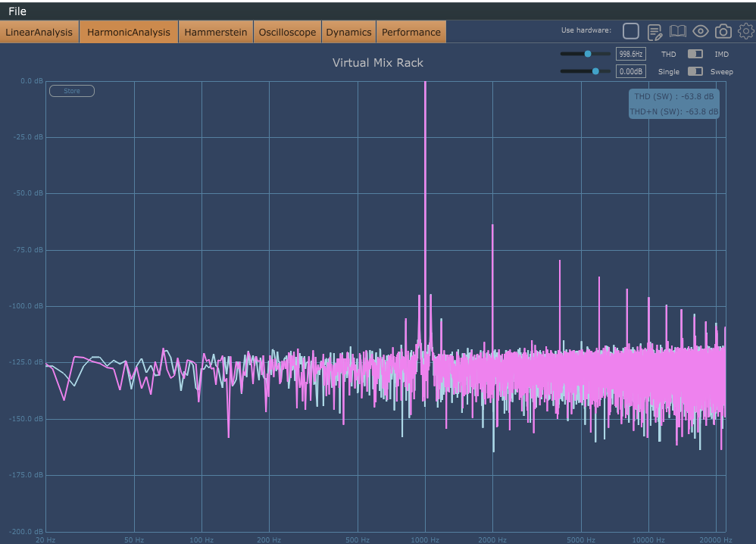Toggle the THD / IMD switch
The width and height of the screenshot is (756, 544).
click(695, 54)
